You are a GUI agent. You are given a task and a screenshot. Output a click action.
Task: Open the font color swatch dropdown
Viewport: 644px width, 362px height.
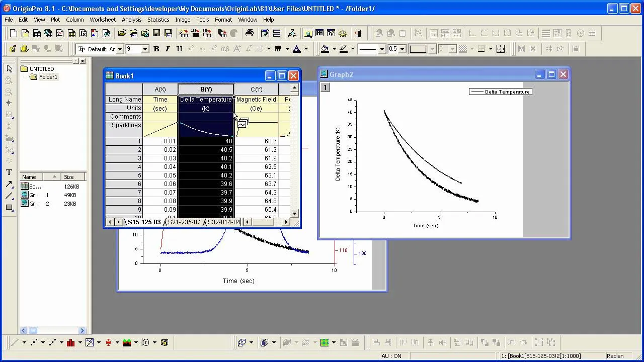(306, 49)
